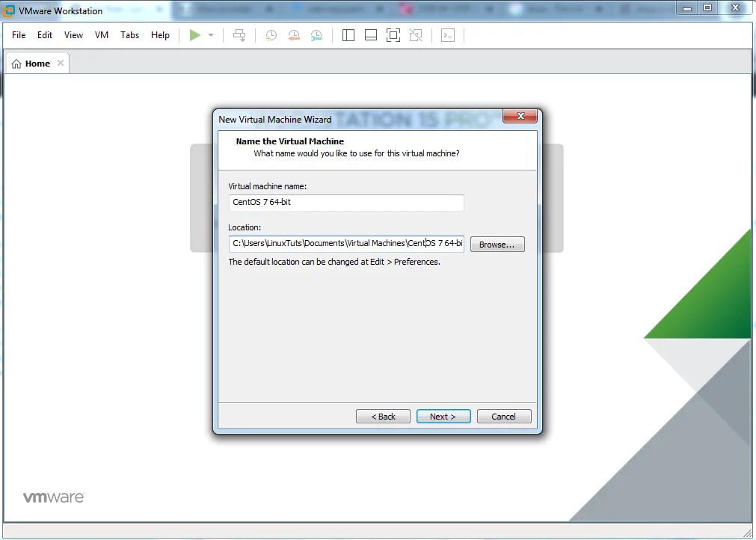The width and height of the screenshot is (756, 540).
Task: Open the VM menu
Action: [x=101, y=35]
